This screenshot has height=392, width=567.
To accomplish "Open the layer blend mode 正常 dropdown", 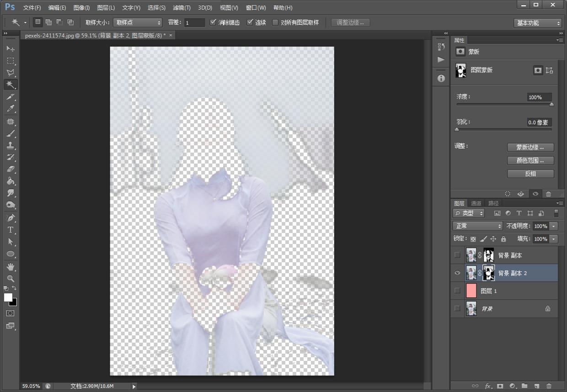I will 477,226.
